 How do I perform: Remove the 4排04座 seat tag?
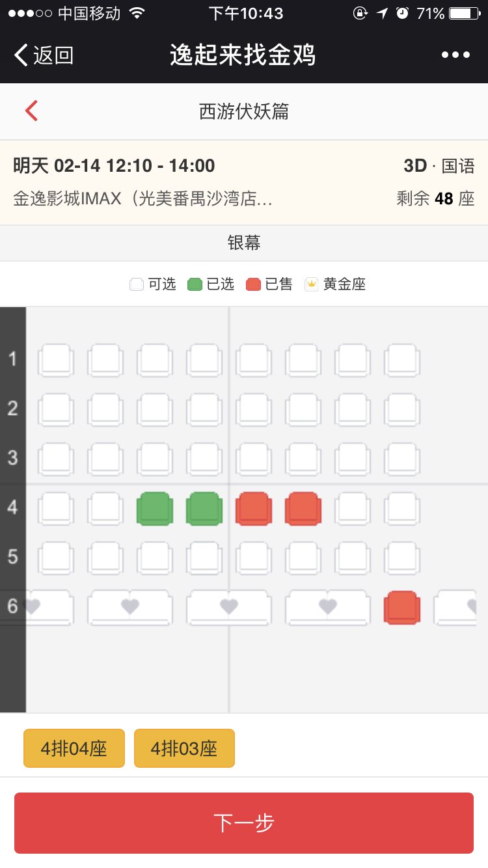pos(74,748)
